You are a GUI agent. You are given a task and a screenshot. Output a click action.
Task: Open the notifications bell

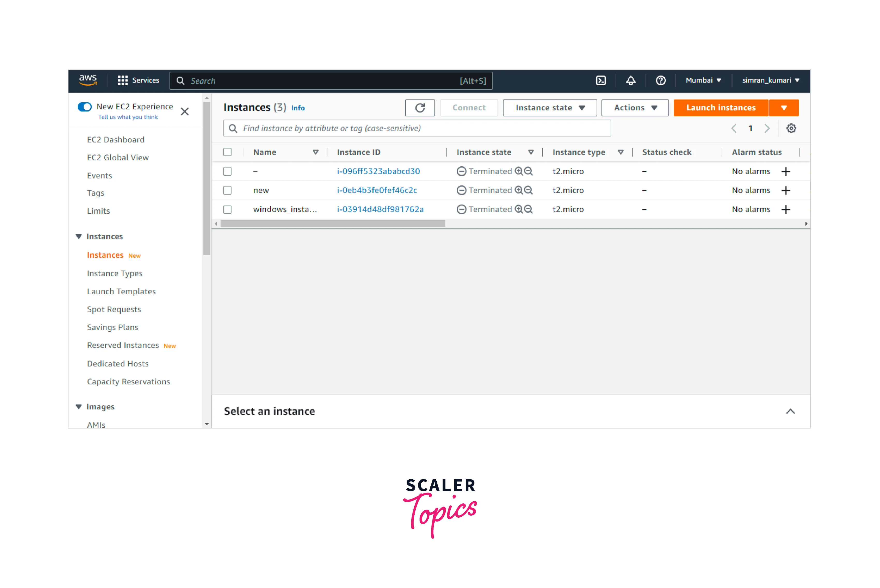[x=630, y=80]
